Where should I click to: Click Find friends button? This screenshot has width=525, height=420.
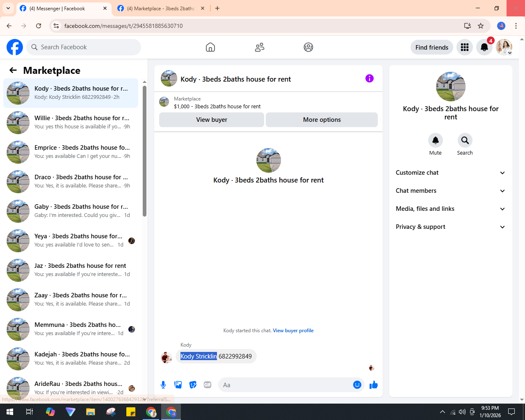tap(432, 47)
